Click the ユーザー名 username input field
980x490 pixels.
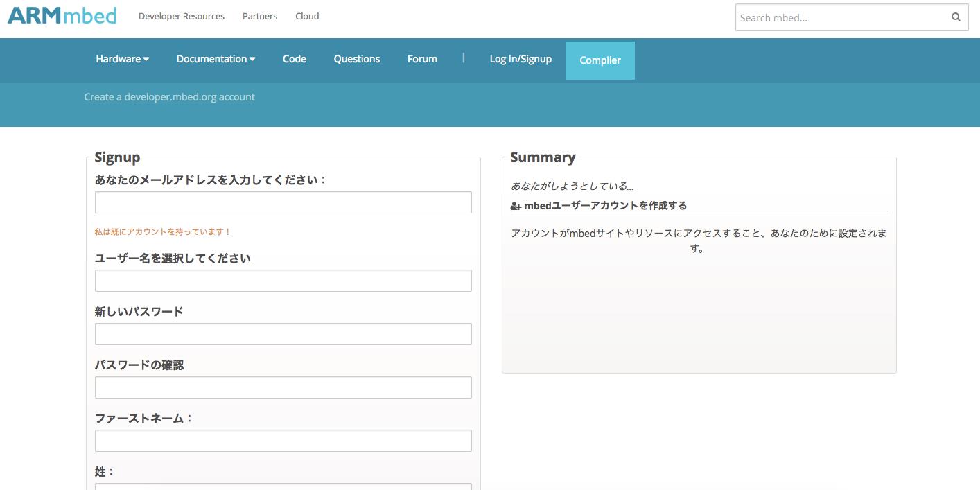point(283,281)
